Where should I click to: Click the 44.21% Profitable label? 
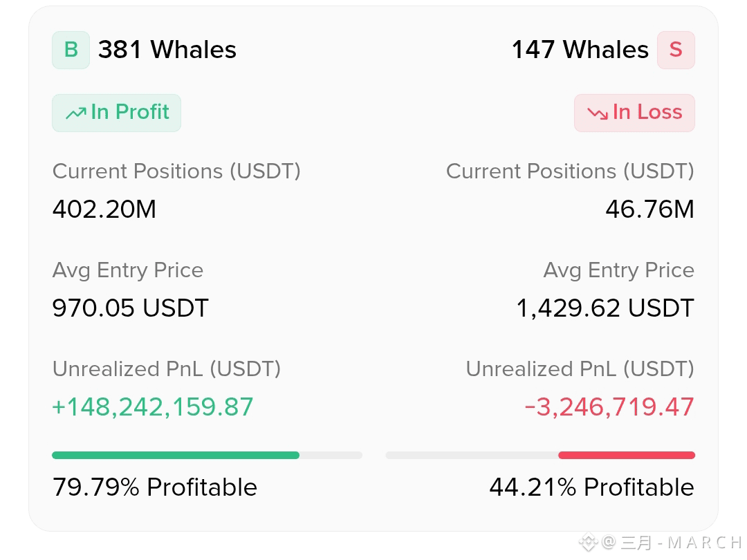pyautogui.click(x=591, y=487)
